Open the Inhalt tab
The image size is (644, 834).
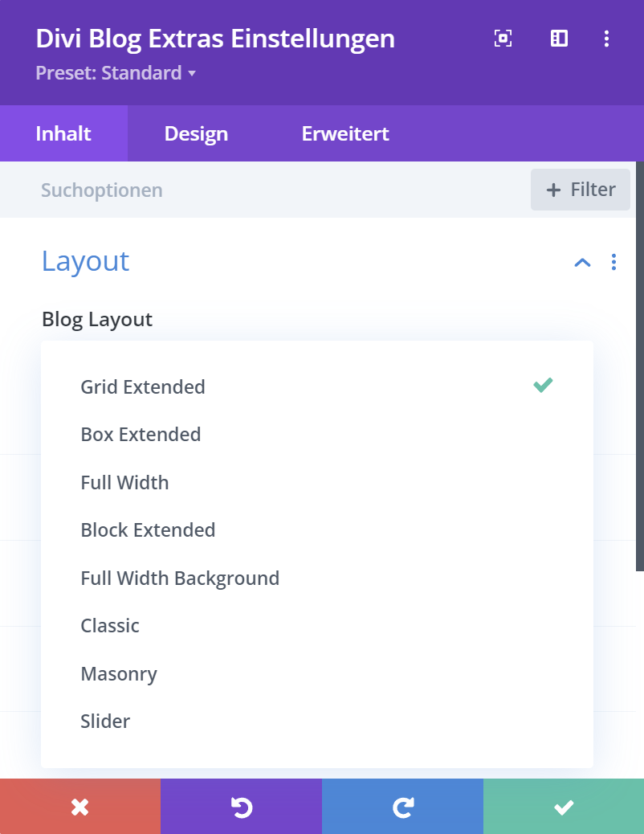coord(63,133)
